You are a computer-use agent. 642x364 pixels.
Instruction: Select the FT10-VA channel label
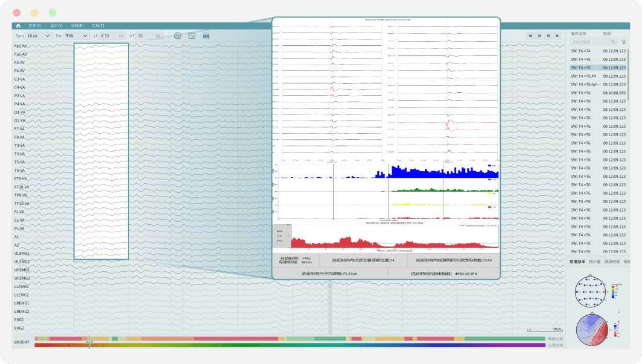pyautogui.click(x=22, y=187)
